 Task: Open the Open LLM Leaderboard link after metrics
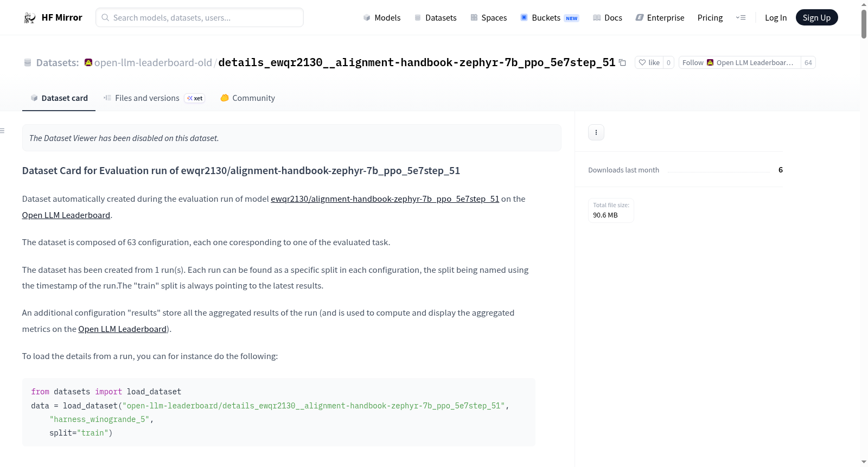[x=122, y=329]
